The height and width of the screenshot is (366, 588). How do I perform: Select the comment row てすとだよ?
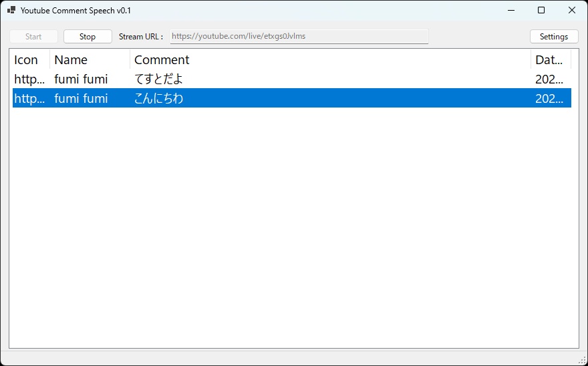(x=292, y=79)
